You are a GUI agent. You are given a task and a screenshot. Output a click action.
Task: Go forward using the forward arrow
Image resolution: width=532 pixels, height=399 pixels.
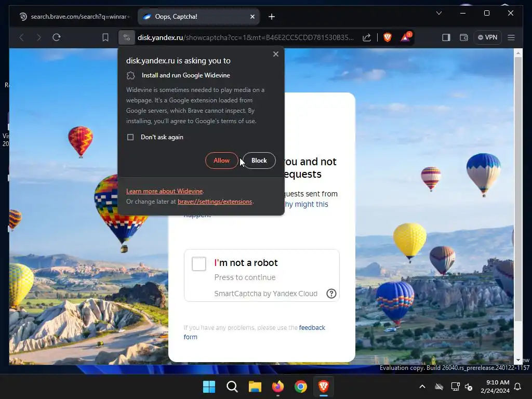click(38, 37)
